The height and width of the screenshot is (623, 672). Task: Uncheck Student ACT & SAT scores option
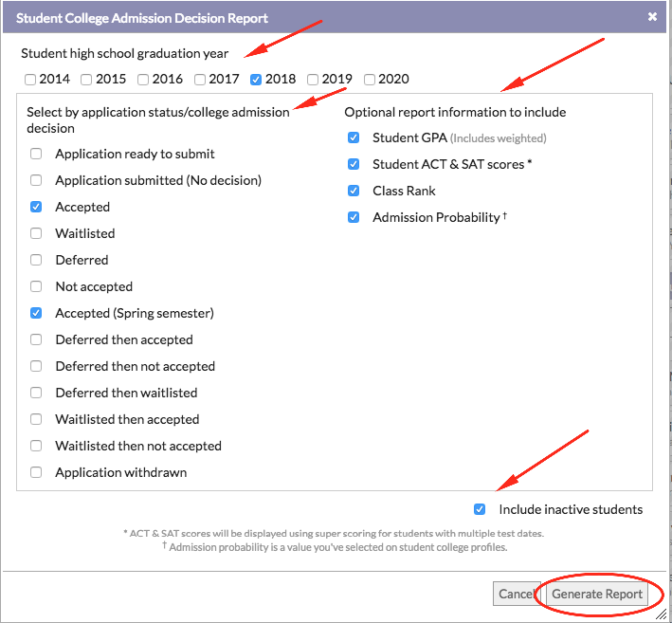click(x=354, y=164)
